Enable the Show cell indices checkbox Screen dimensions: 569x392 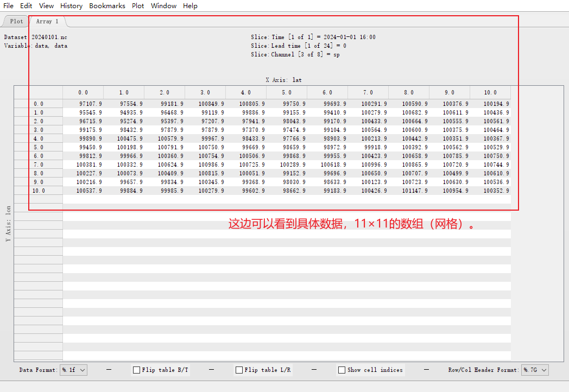tap(342, 370)
